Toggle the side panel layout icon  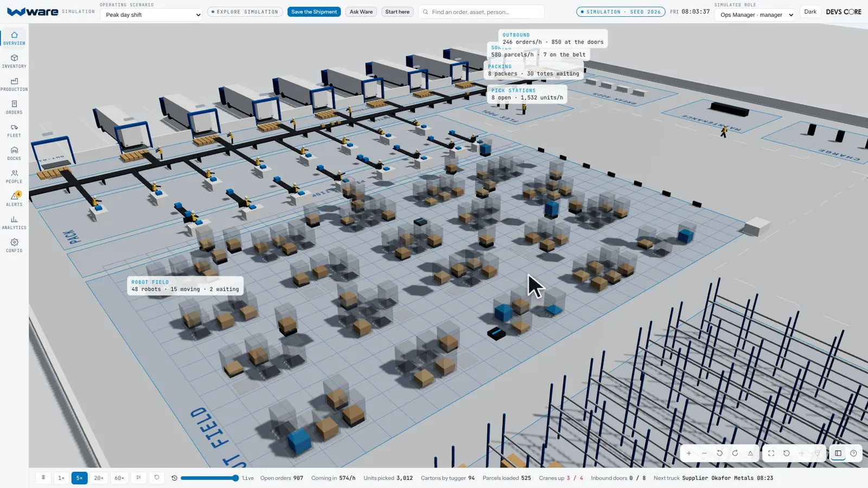pos(838,453)
